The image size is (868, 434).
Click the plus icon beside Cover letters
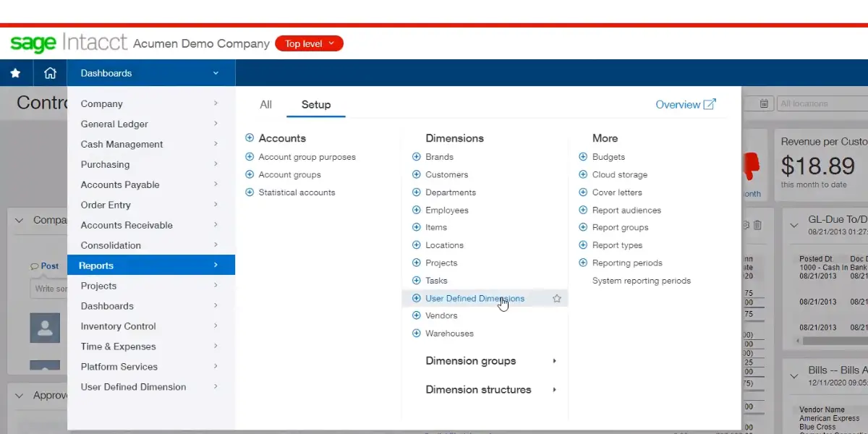pyautogui.click(x=583, y=192)
